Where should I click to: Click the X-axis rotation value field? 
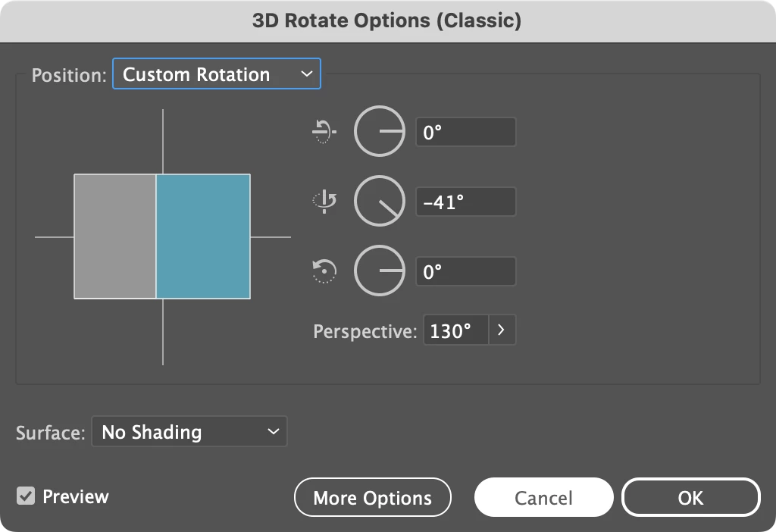click(x=465, y=132)
